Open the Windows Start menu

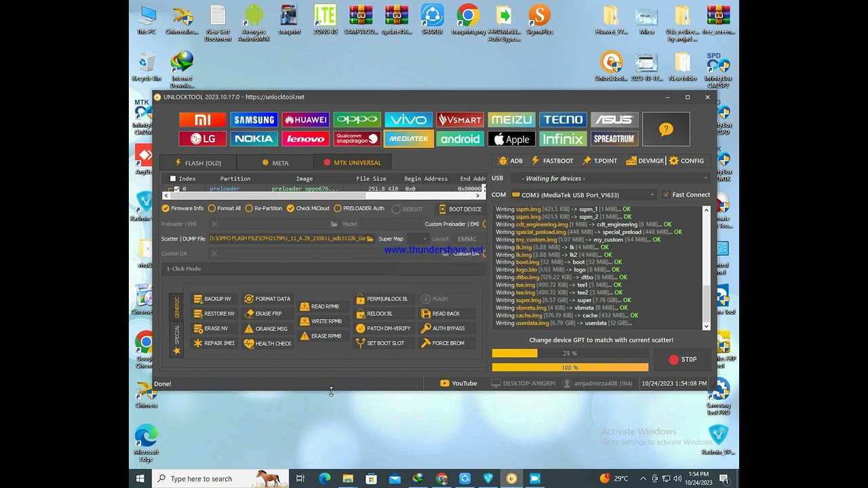tap(140, 479)
